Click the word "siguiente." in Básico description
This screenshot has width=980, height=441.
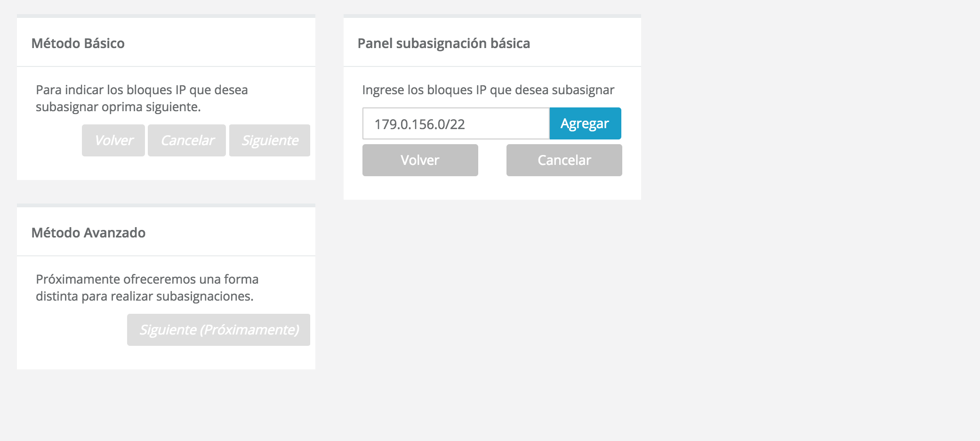click(173, 107)
